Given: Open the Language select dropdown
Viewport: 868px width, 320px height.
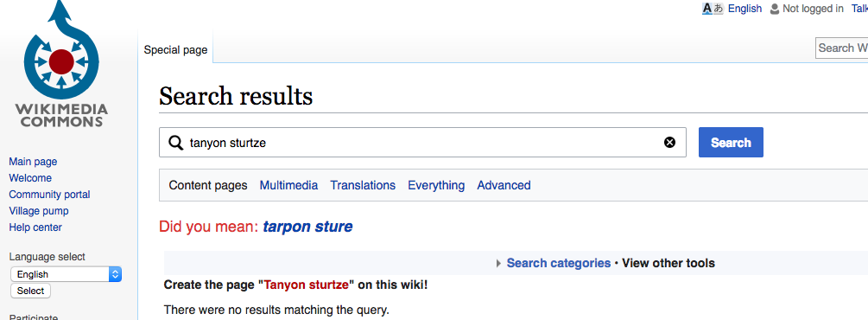Looking at the screenshot, I should (66, 274).
